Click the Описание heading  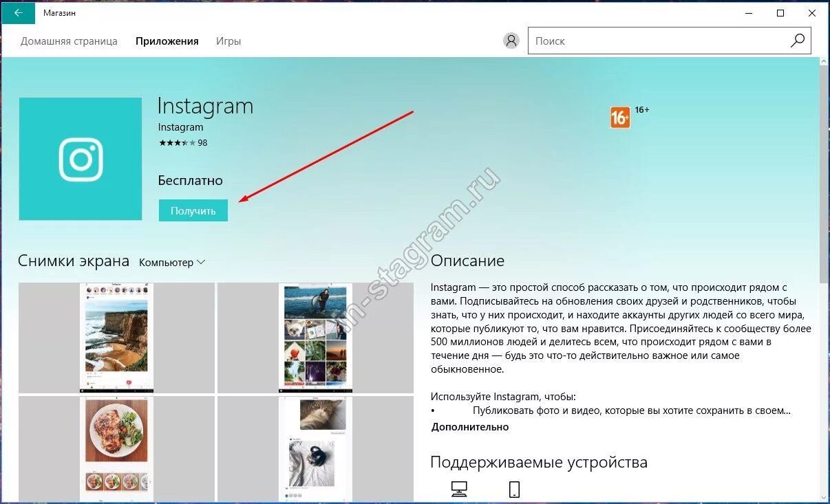468,261
